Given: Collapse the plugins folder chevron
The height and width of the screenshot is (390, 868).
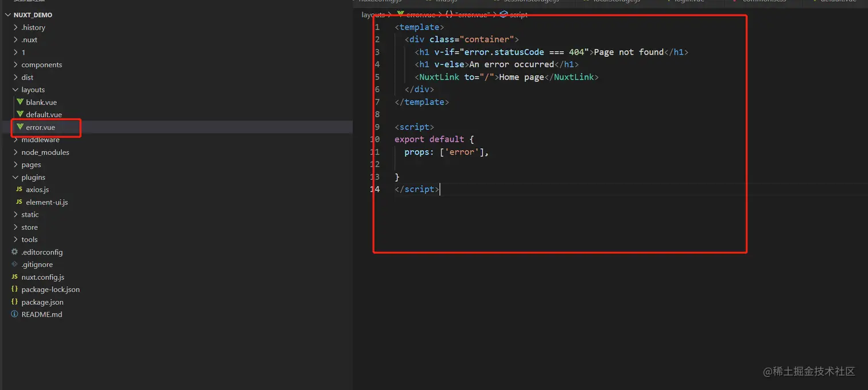Looking at the screenshot, I should click(15, 177).
